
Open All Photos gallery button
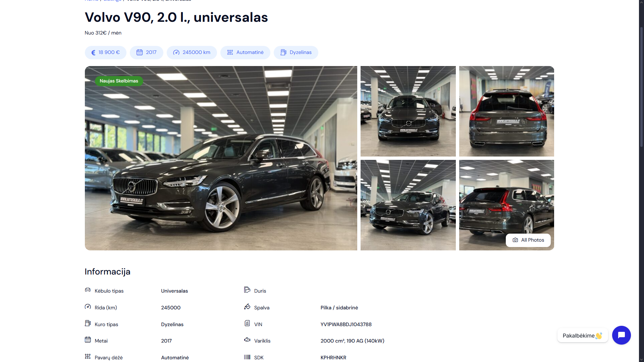click(x=528, y=240)
